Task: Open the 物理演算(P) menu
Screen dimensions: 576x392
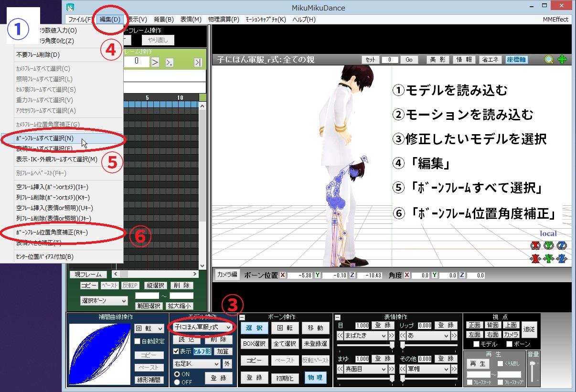Action: tap(224, 20)
